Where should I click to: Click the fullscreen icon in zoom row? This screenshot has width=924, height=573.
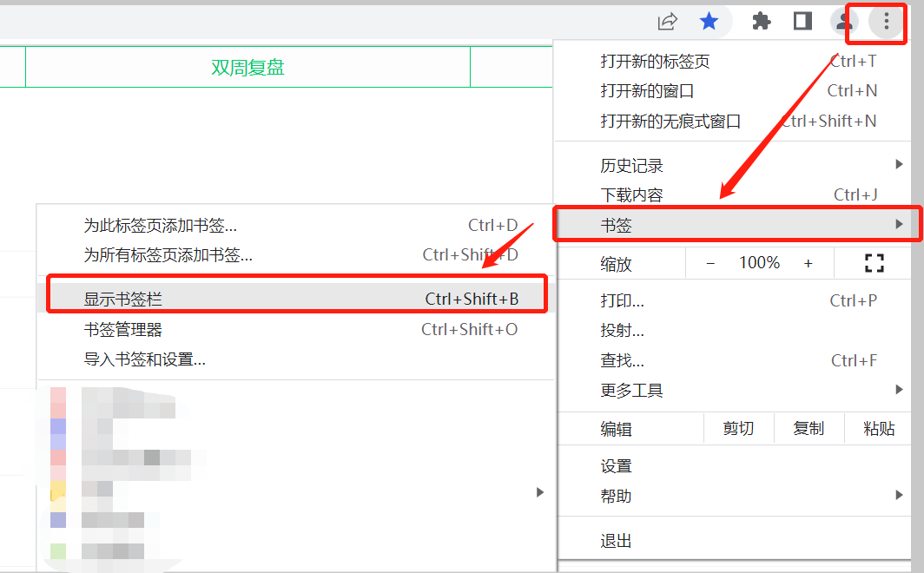point(874,263)
